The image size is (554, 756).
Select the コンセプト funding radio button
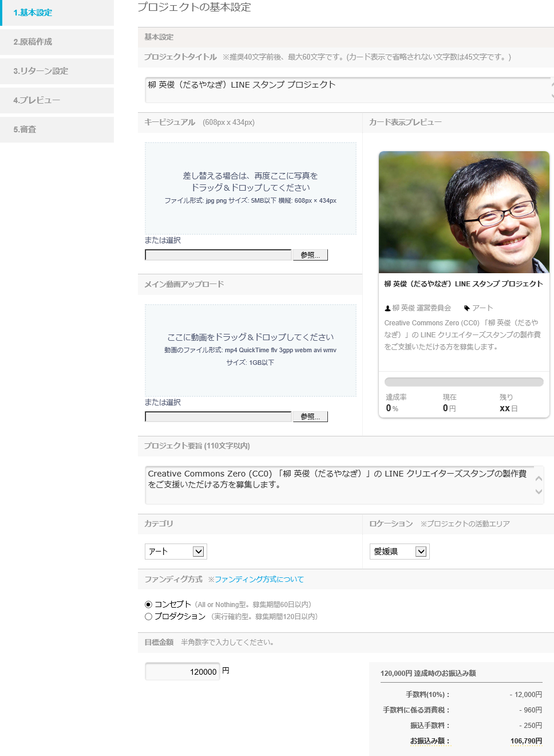pyautogui.click(x=149, y=604)
